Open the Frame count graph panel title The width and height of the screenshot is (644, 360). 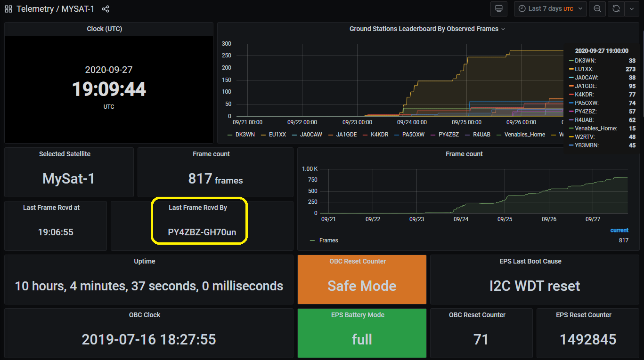click(x=464, y=154)
